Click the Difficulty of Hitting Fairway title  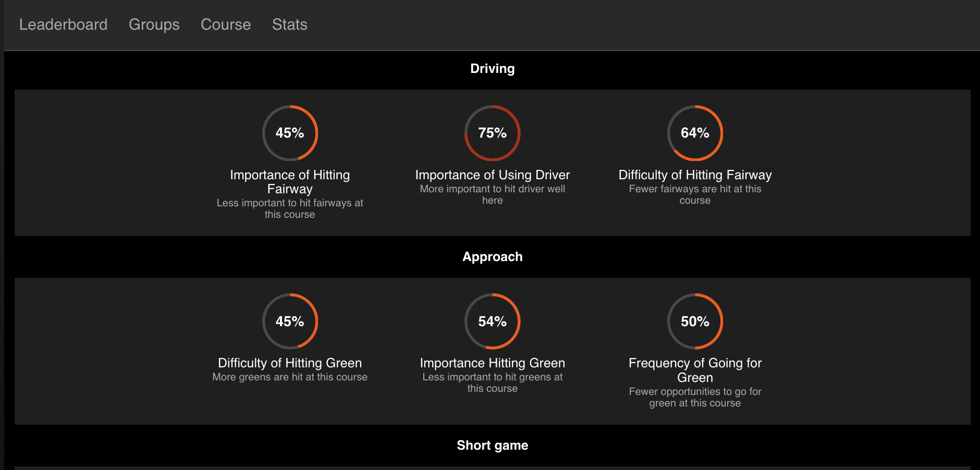695,175
